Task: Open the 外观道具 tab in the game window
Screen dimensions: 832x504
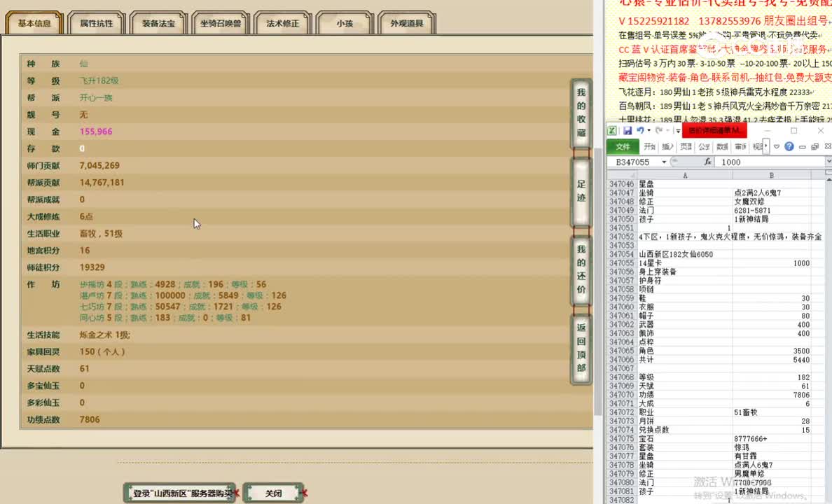Action: click(x=406, y=22)
